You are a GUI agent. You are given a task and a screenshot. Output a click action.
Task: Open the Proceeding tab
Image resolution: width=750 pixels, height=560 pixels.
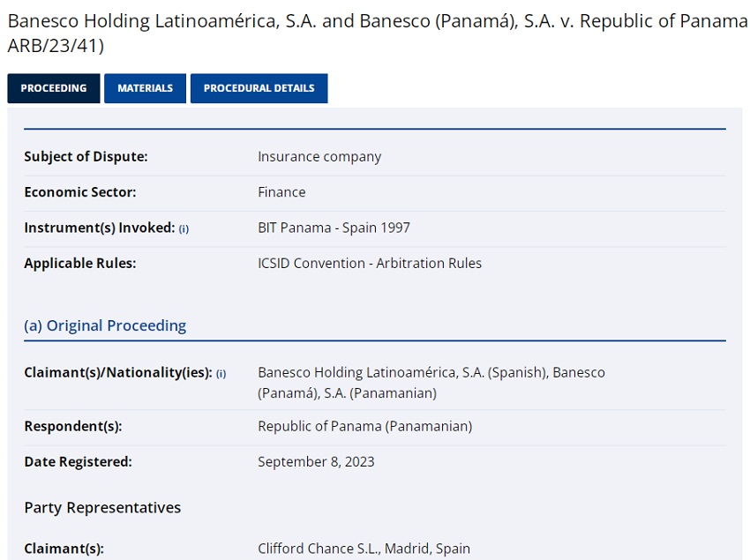[x=54, y=88]
